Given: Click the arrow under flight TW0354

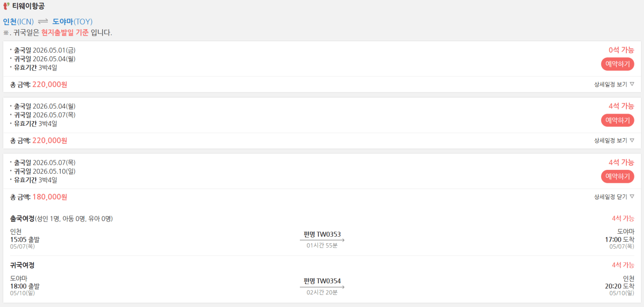Looking at the screenshot, I should [x=322, y=287].
